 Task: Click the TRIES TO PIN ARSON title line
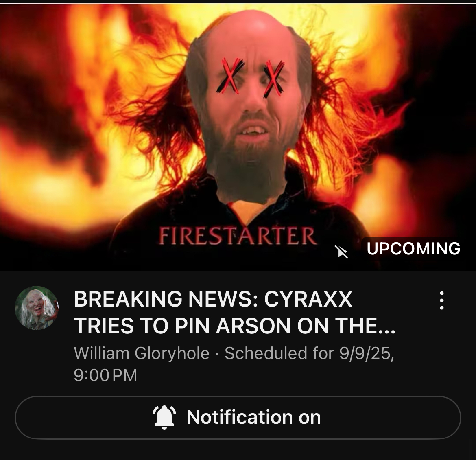click(x=234, y=326)
